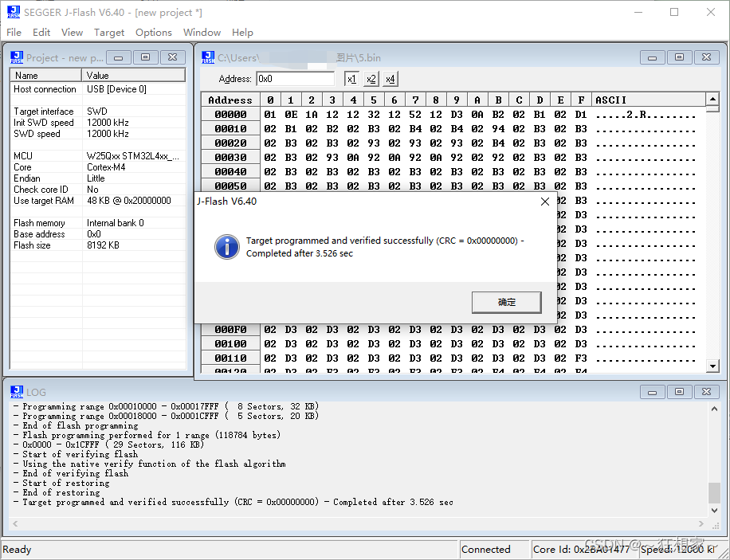Click address row 00000 in hex view

230,115
